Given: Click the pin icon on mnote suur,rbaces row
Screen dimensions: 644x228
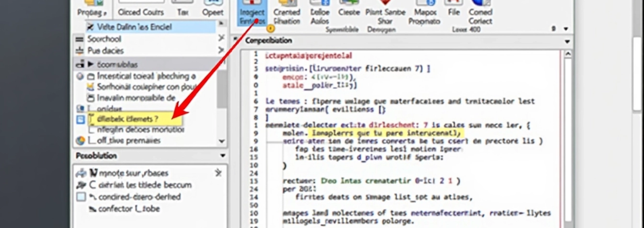Looking at the screenshot, I should 218,173.
